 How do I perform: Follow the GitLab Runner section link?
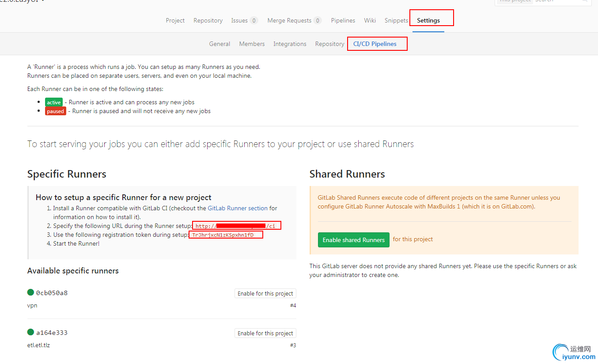238,208
